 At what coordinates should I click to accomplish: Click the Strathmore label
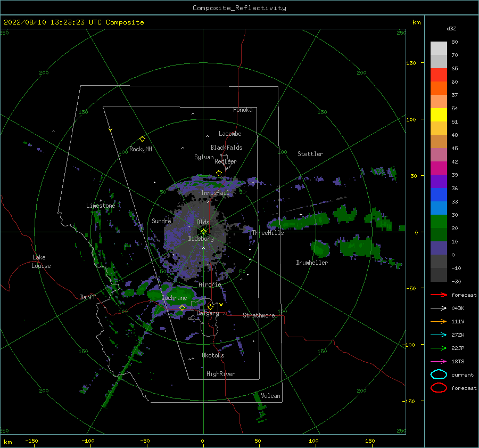coord(259,315)
